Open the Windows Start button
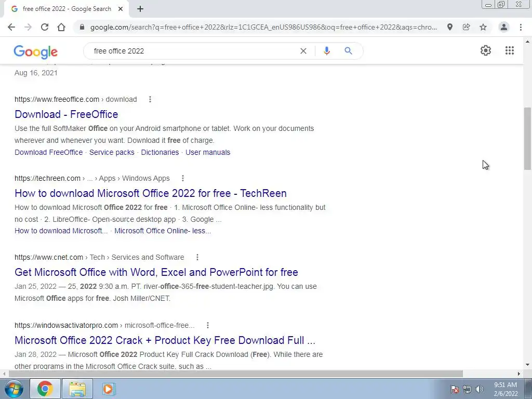The image size is (532, 399). pos(13,389)
